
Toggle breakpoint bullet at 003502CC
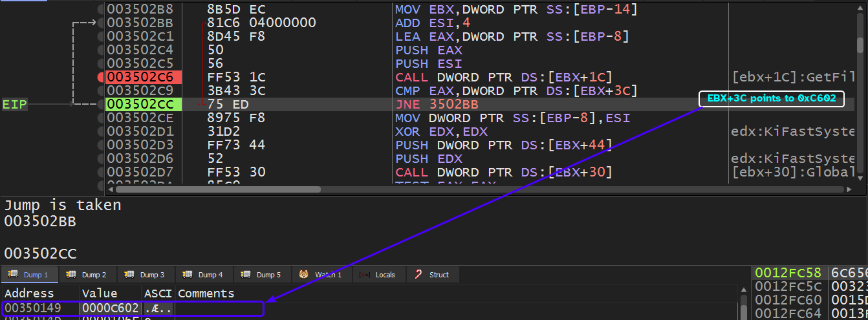tap(101, 104)
